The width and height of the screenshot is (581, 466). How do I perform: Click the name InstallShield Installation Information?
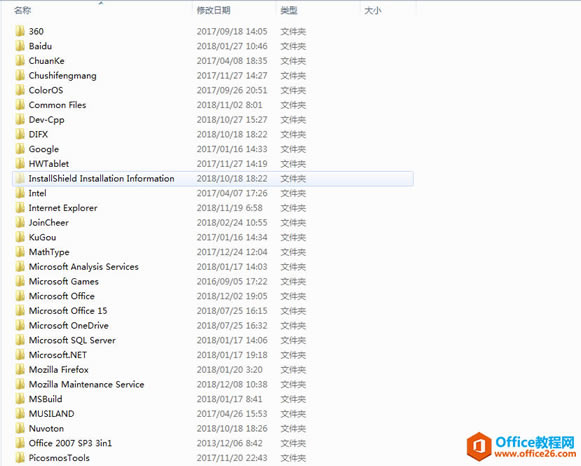102,179
